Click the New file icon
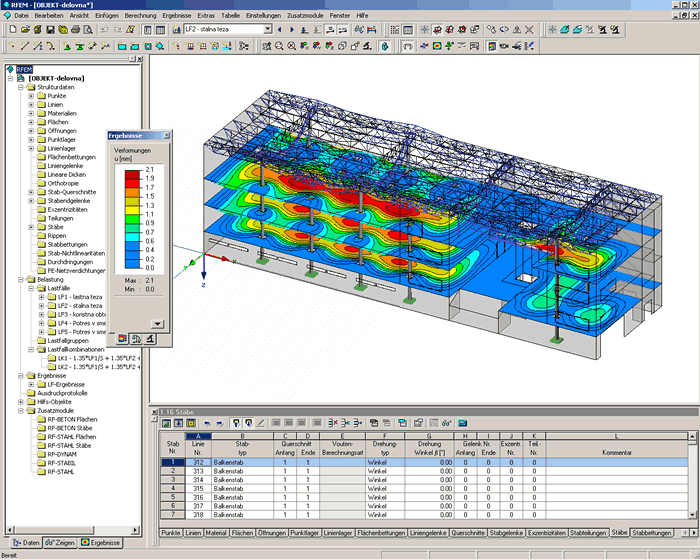 tap(13, 29)
